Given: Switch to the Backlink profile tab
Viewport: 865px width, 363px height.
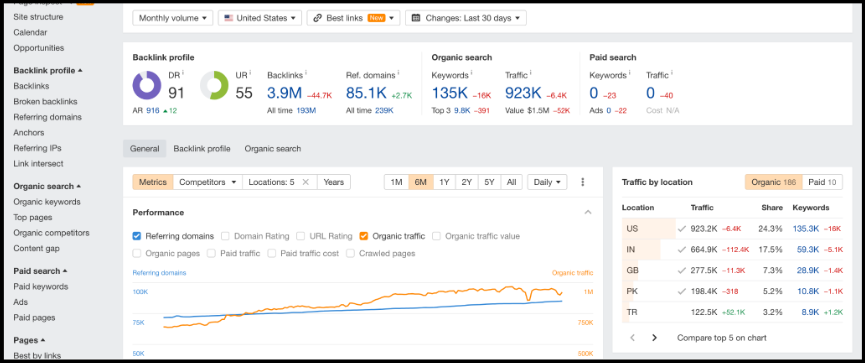Looking at the screenshot, I should coord(202,148).
